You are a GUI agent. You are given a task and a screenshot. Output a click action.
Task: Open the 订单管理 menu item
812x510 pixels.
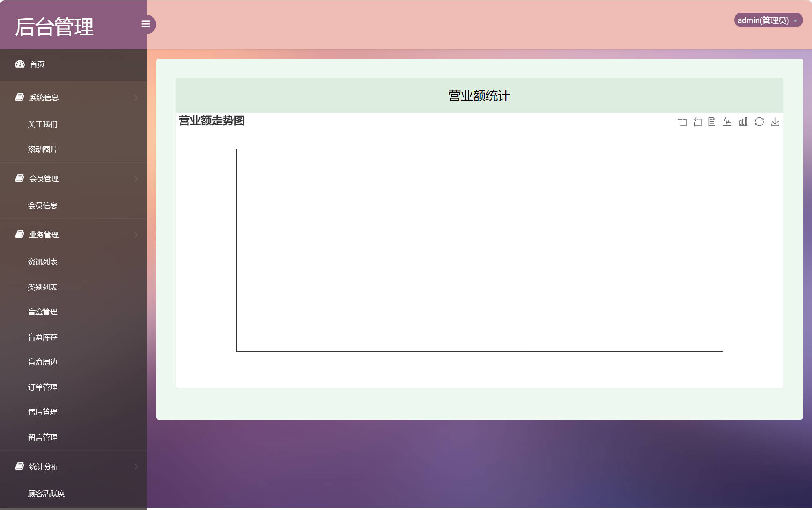pyautogui.click(x=43, y=387)
